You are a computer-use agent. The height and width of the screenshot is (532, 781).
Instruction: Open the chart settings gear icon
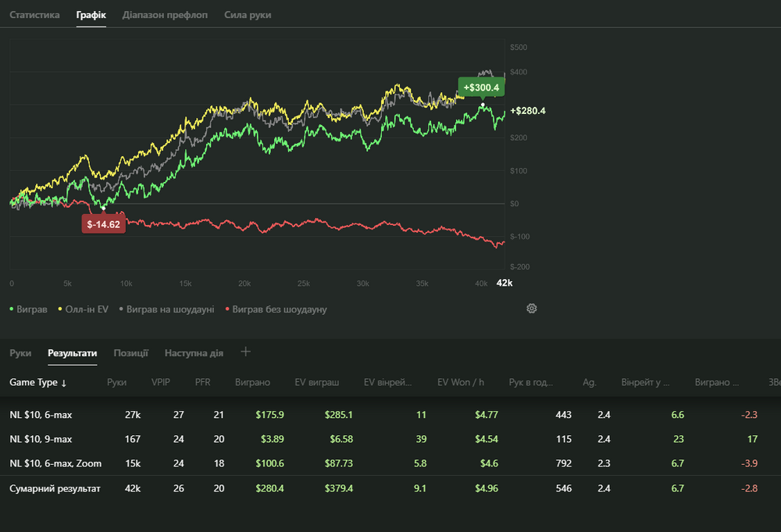(x=532, y=309)
